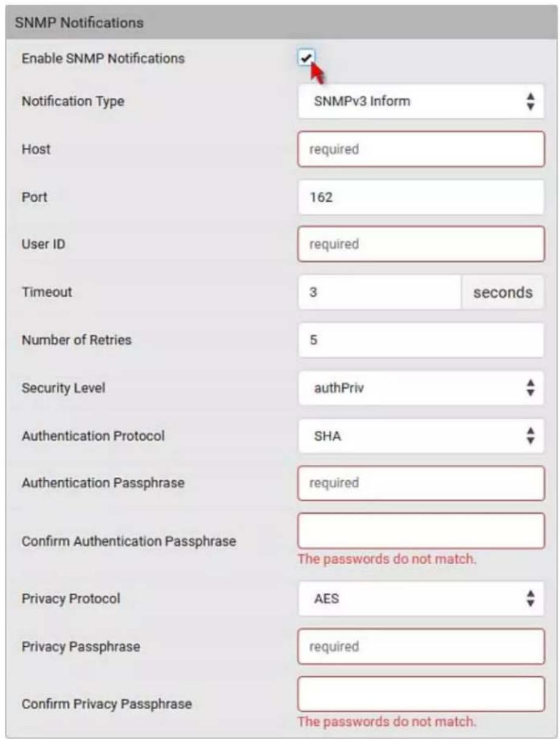Click the Authentication Protocol arrow icon
Viewport: 560px width, 739px height.
tap(531, 436)
